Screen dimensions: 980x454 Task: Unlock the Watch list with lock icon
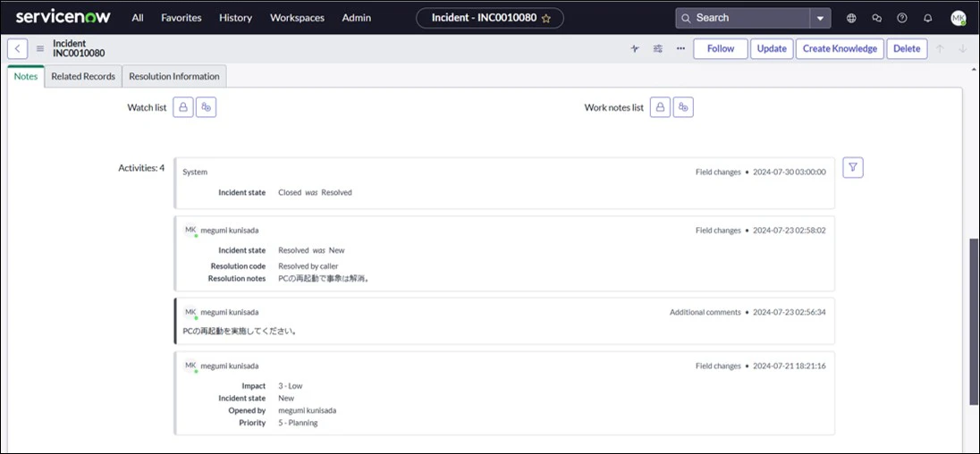coord(183,107)
